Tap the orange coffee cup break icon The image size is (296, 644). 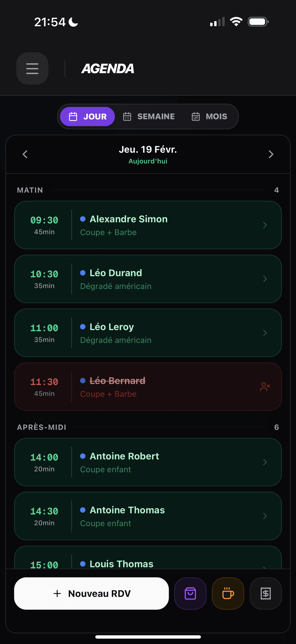tap(228, 593)
